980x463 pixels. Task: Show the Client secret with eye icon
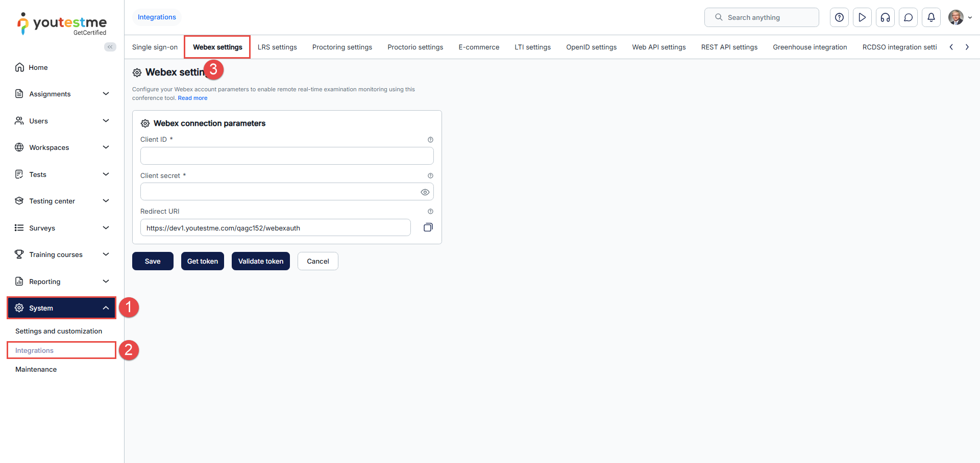pyautogui.click(x=425, y=192)
